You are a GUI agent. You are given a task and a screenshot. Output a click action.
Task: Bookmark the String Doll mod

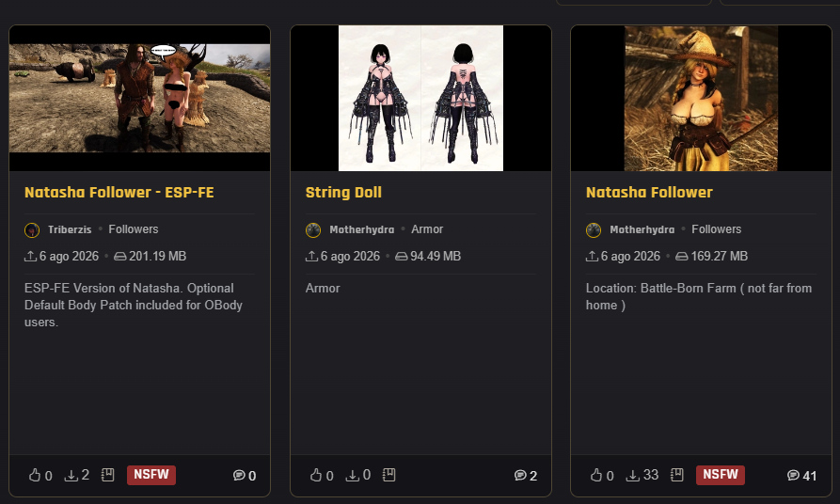pyautogui.click(x=388, y=475)
